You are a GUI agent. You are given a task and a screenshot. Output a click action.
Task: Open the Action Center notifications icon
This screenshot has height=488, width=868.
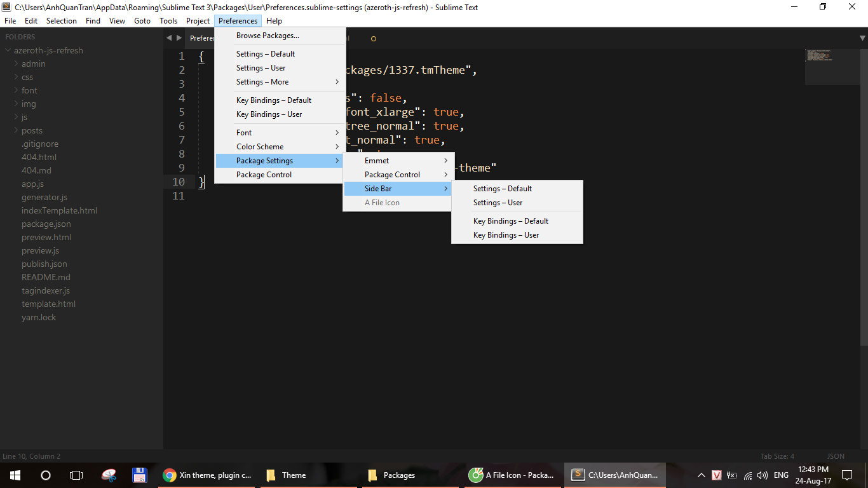[847, 475]
